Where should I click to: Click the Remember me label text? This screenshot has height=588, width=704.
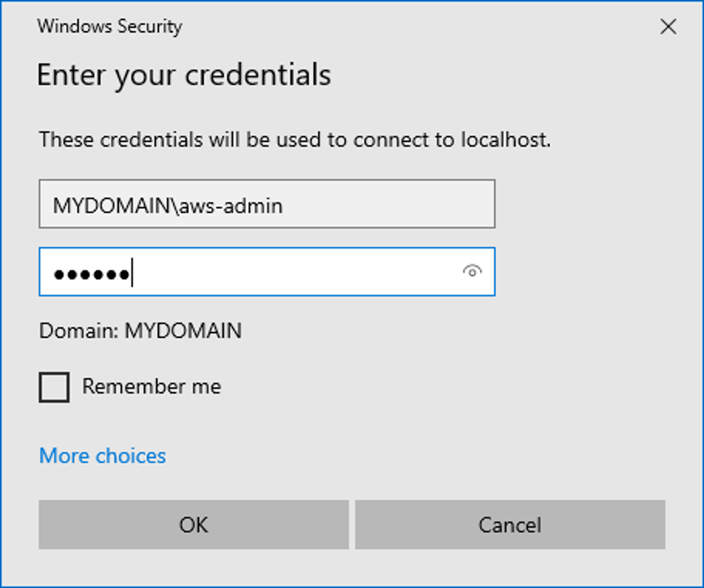coord(151,387)
